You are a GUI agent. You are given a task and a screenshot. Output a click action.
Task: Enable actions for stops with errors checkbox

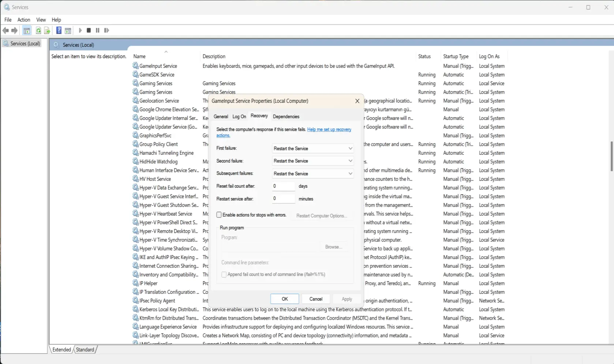(x=219, y=215)
